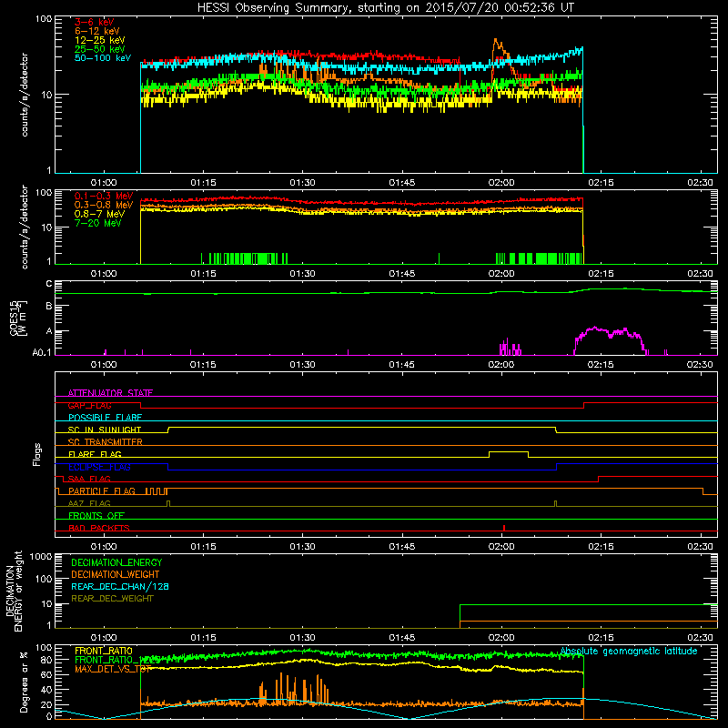Click the red BAD_PACKETS spike at 02:00

[x=504, y=528]
